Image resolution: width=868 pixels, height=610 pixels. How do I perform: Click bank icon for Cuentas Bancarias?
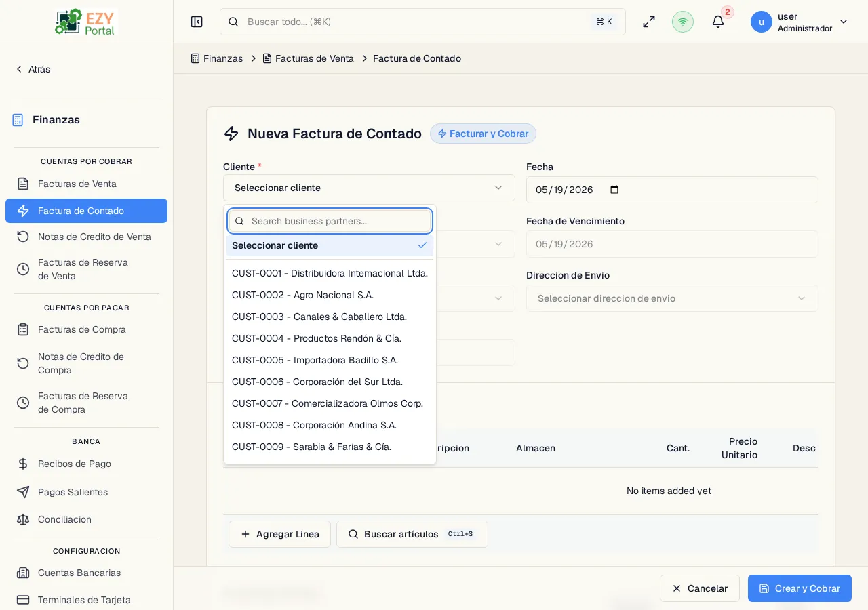point(23,573)
